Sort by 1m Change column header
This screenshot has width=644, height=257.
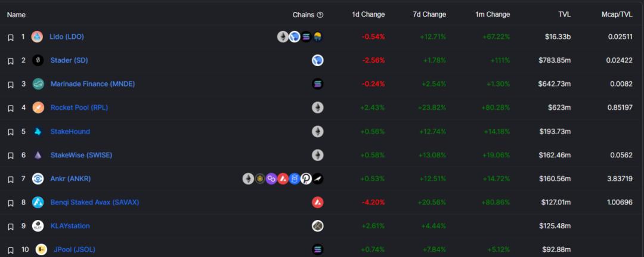pos(493,14)
